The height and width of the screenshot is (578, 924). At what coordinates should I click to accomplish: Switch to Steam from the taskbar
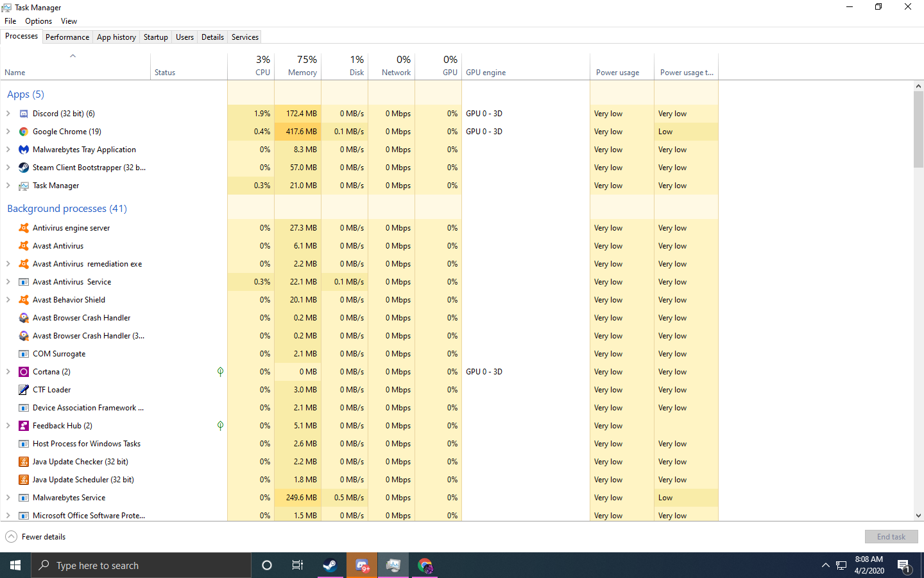click(330, 565)
